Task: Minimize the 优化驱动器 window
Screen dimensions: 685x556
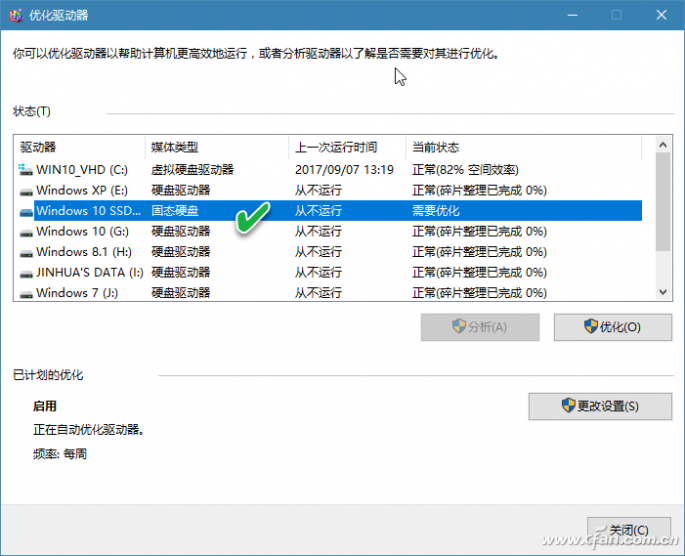Action: [573, 15]
